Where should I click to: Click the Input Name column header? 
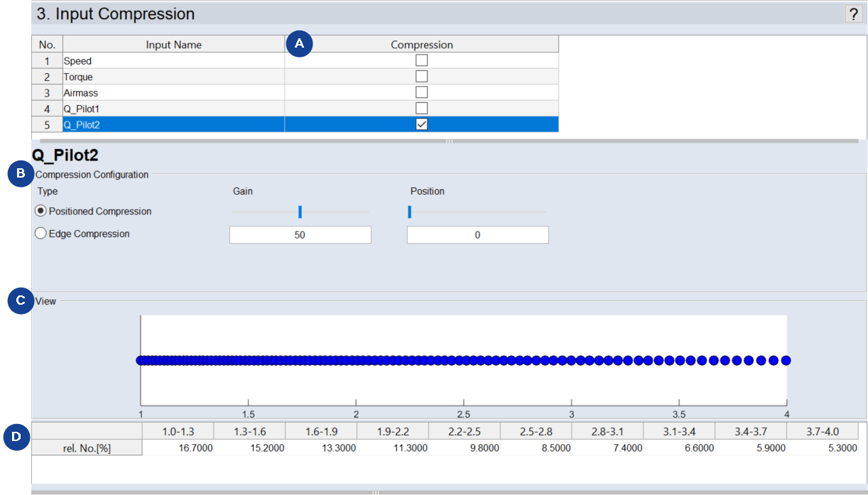click(173, 45)
